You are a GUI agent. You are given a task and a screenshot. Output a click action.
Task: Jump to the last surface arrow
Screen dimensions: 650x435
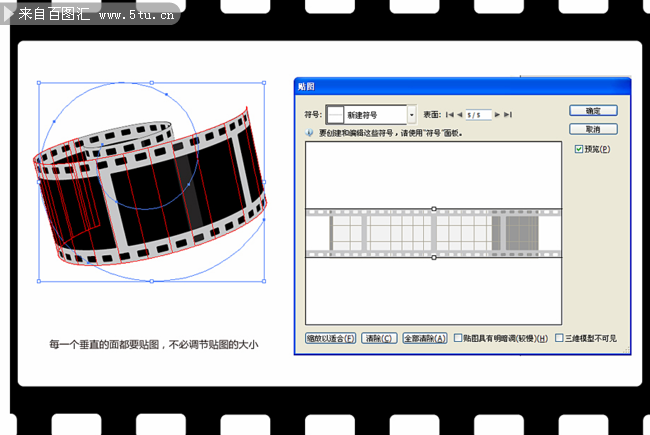click(508, 115)
